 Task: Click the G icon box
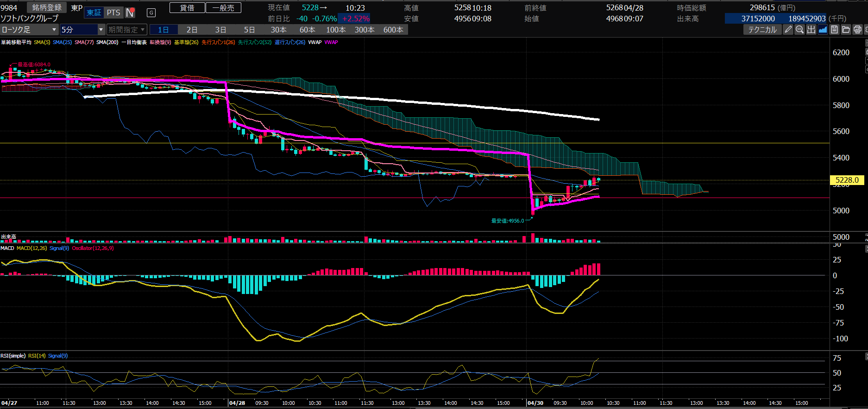pos(151,13)
